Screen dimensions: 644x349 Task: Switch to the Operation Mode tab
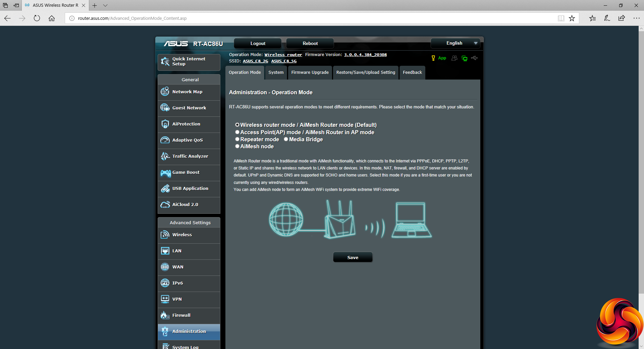tap(245, 72)
